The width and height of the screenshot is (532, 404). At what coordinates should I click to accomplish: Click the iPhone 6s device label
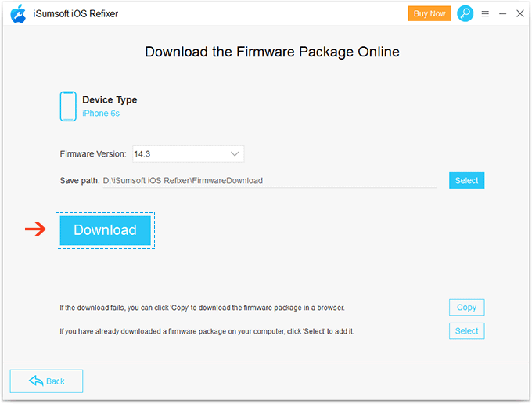101,114
